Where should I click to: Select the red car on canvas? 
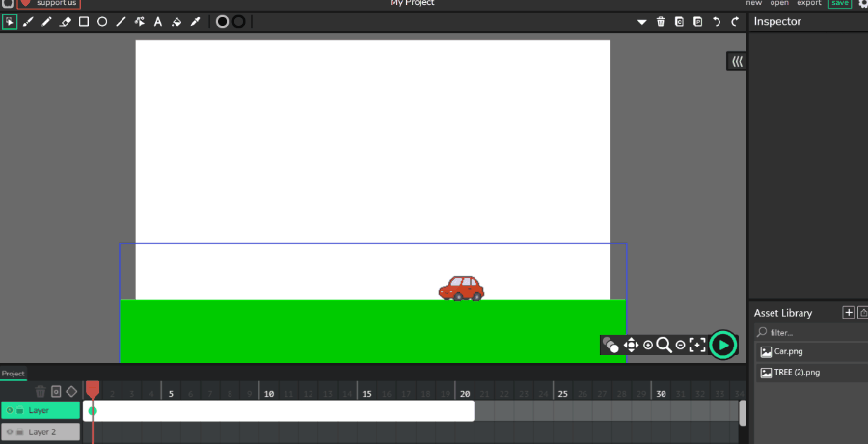point(461,289)
